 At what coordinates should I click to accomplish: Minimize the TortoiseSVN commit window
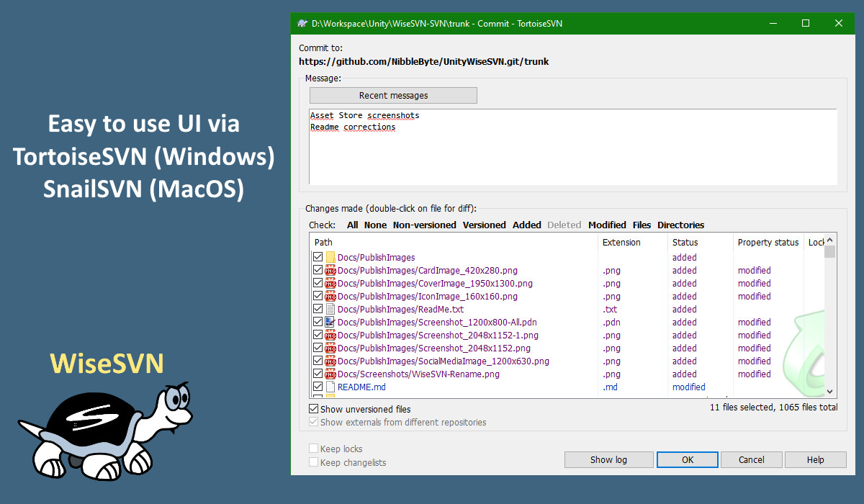(x=772, y=23)
